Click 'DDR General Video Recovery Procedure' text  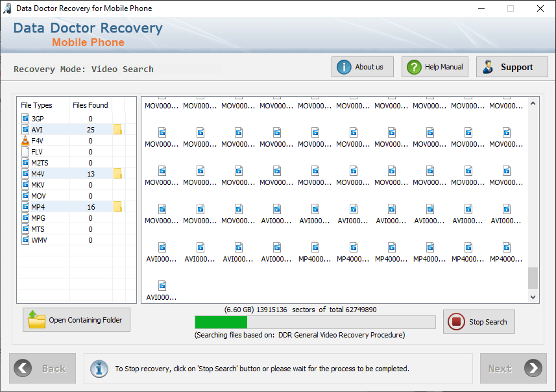341,335
